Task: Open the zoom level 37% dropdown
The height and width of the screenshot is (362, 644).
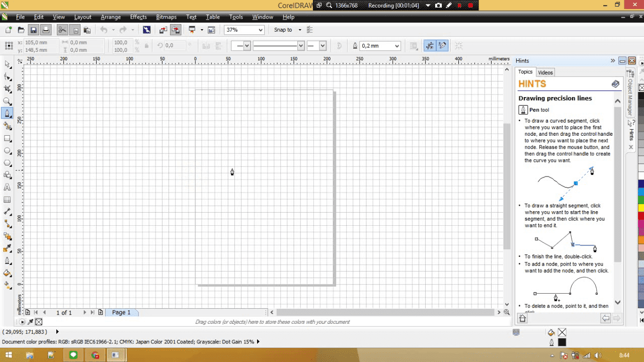Action: click(260, 30)
